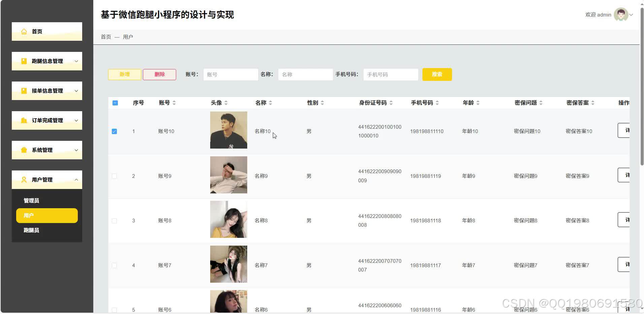
Task: Sort by 头像 column arrows
Action: [x=226, y=103]
